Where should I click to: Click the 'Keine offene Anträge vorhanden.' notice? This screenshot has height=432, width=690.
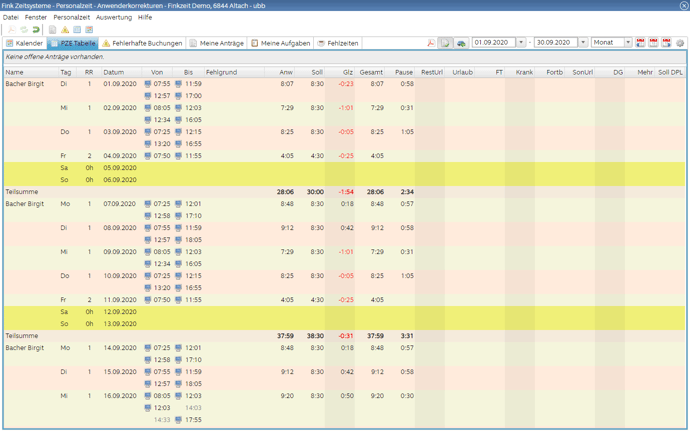point(55,57)
